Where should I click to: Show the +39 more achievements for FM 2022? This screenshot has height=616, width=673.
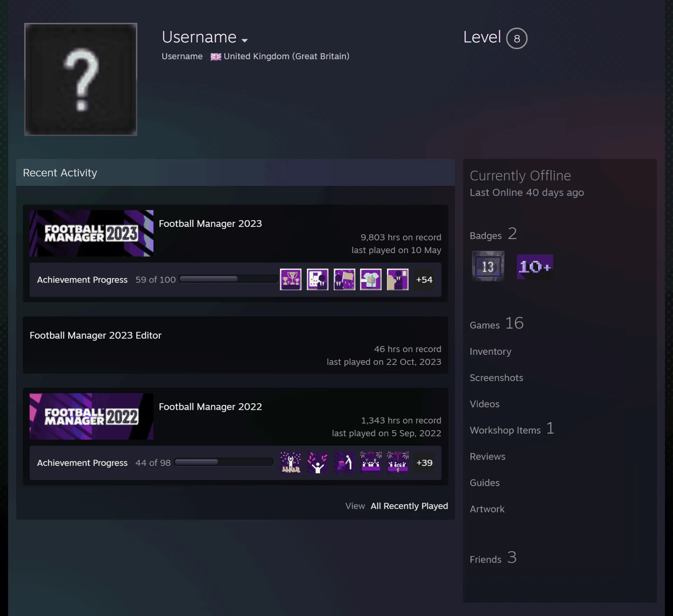point(424,462)
